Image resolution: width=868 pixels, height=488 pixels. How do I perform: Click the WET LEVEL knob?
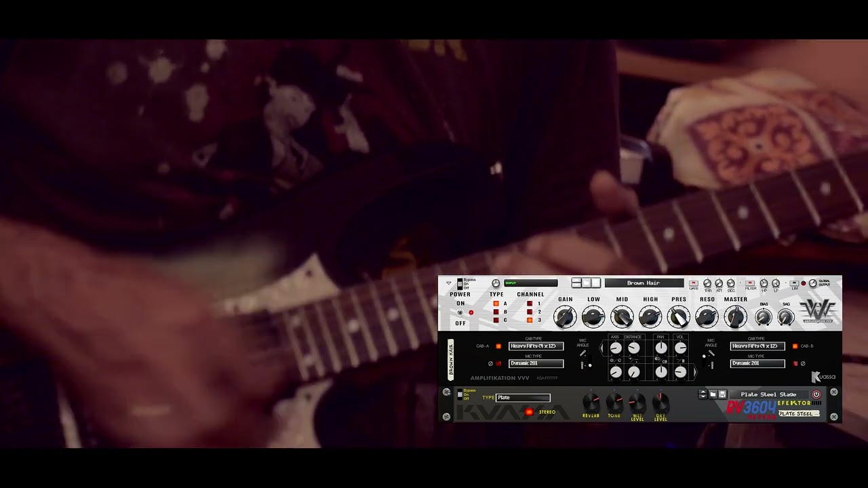pos(637,403)
